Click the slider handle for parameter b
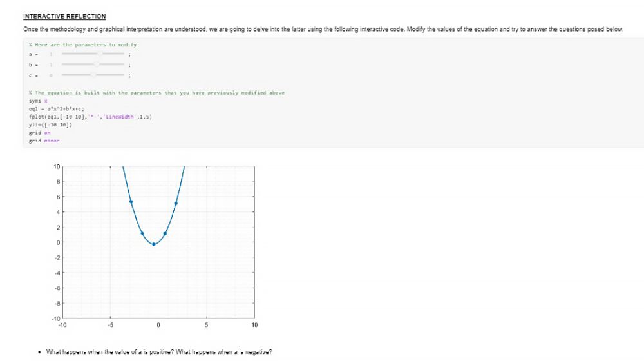This screenshot has height=363, width=644. click(97, 64)
